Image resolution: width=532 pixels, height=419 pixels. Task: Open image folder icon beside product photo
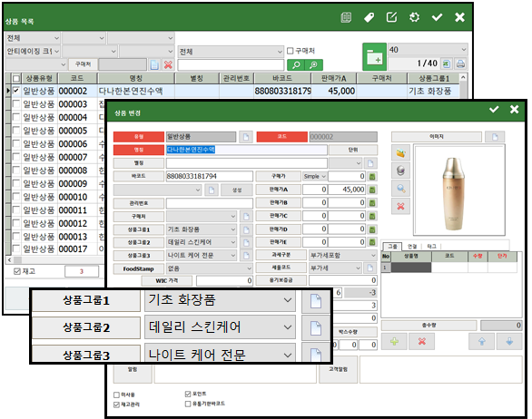click(400, 153)
